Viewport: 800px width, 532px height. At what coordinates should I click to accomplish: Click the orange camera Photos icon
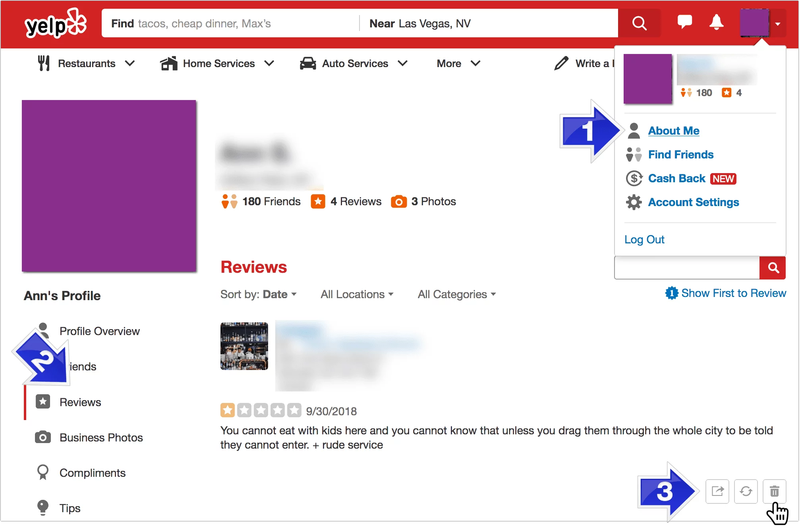click(x=399, y=202)
